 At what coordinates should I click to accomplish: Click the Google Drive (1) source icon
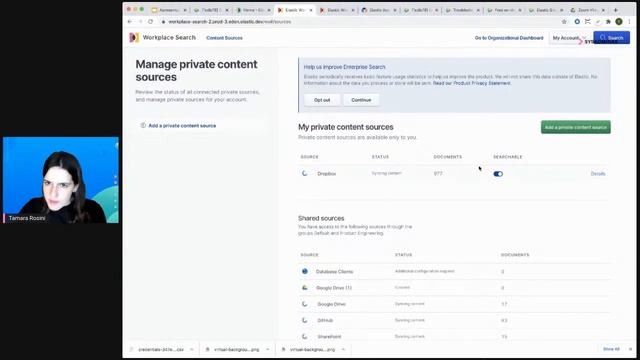(305, 288)
